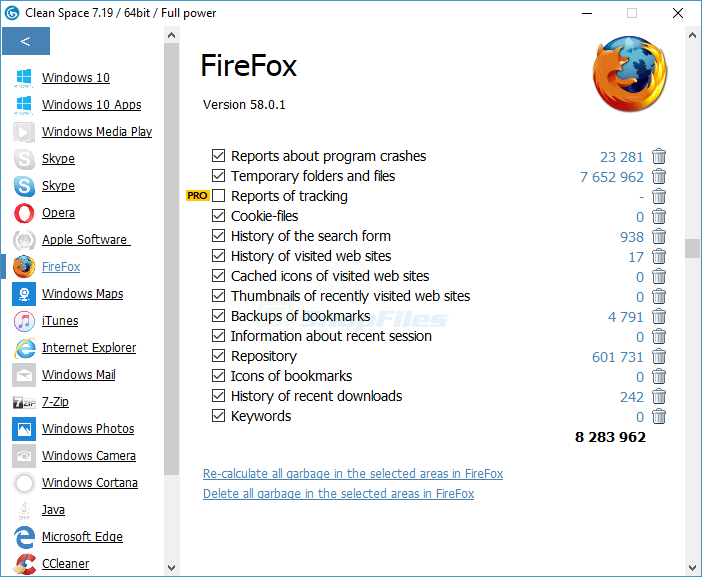The height and width of the screenshot is (577, 702).
Task: Uncheck Thumbnails of recently visited web sites
Action: 218,296
